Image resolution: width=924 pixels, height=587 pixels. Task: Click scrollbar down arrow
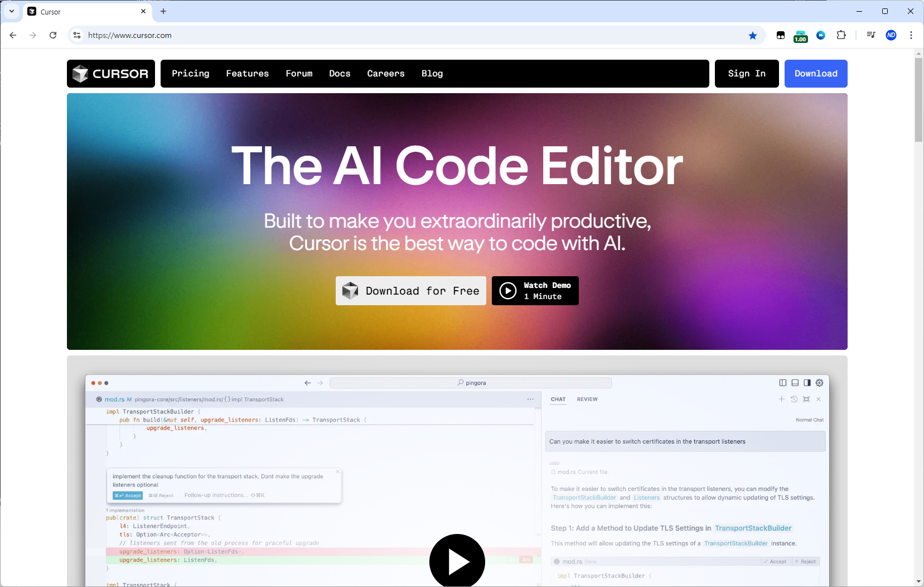click(918, 581)
